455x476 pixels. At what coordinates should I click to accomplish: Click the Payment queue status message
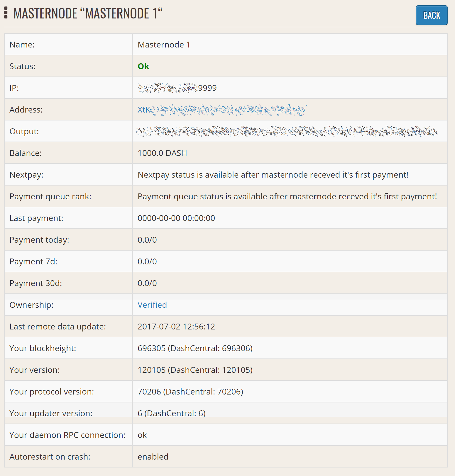pyautogui.click(x=287, y=197)
